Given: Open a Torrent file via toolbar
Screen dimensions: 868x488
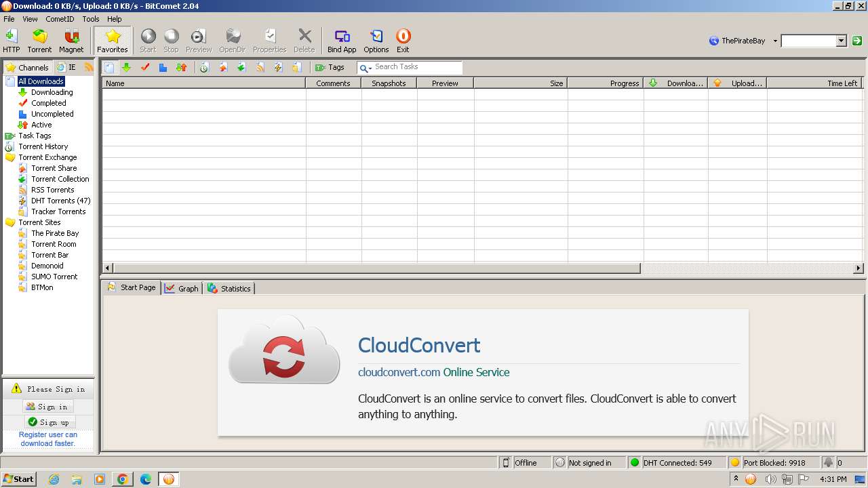Looking at the screenshot, I should coord(39,41).
